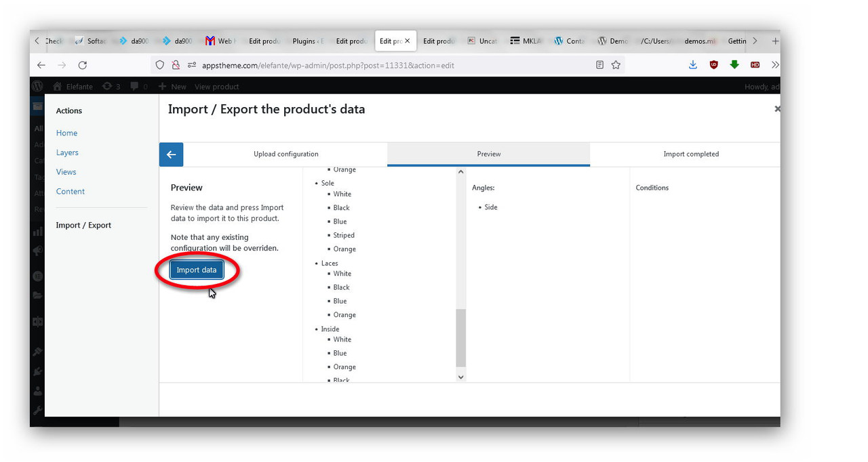Click the site permissions icon in address bar
The height and width of the screenshot is (462, 868).
point(192,65)
